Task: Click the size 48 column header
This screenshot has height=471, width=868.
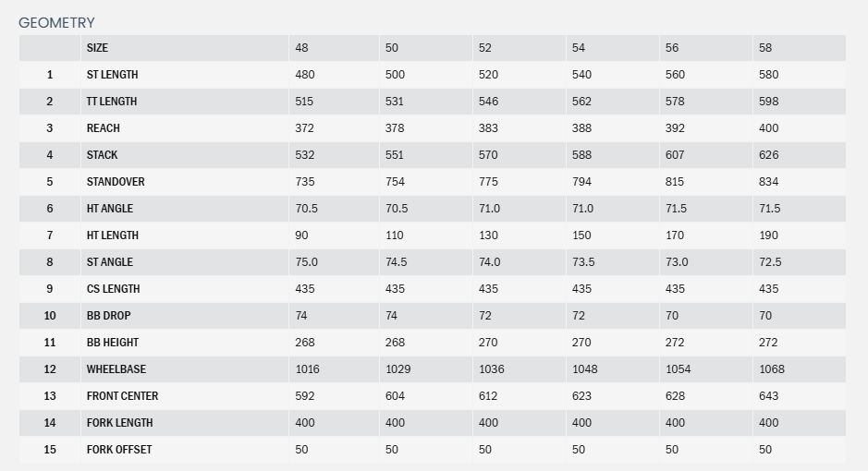Action: [302, 48]
